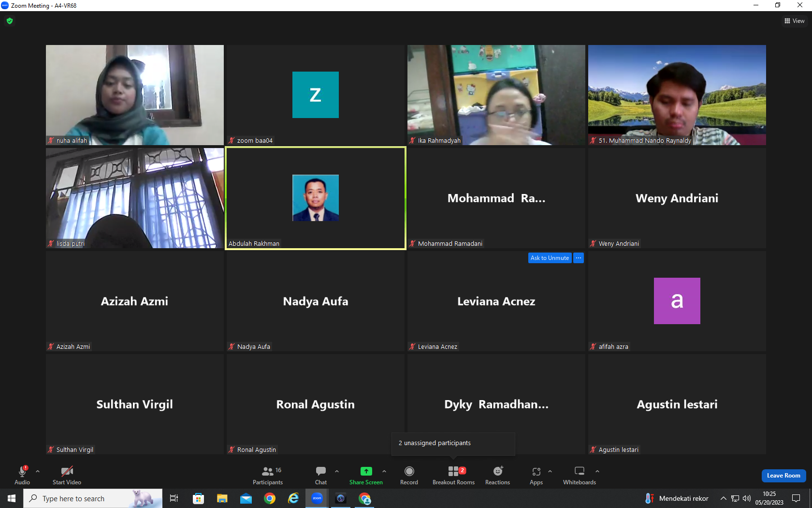
Task: Expand the Whiteboards options arrow
Action: pos(597,471)
